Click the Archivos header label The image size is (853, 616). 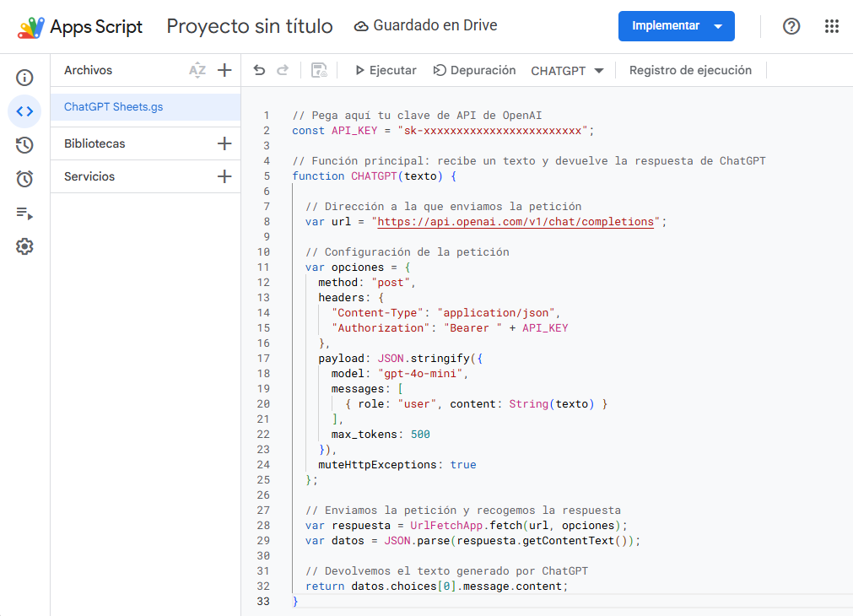tap(88, 70)
